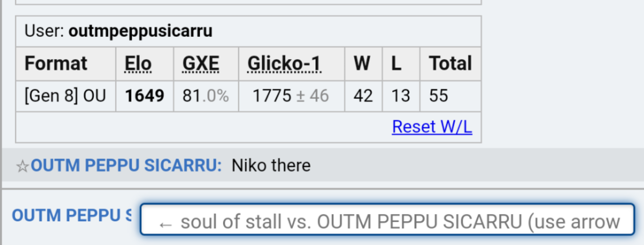Click the Elo column header
Screen dimensions: 644x245
[x=138, y=64]
